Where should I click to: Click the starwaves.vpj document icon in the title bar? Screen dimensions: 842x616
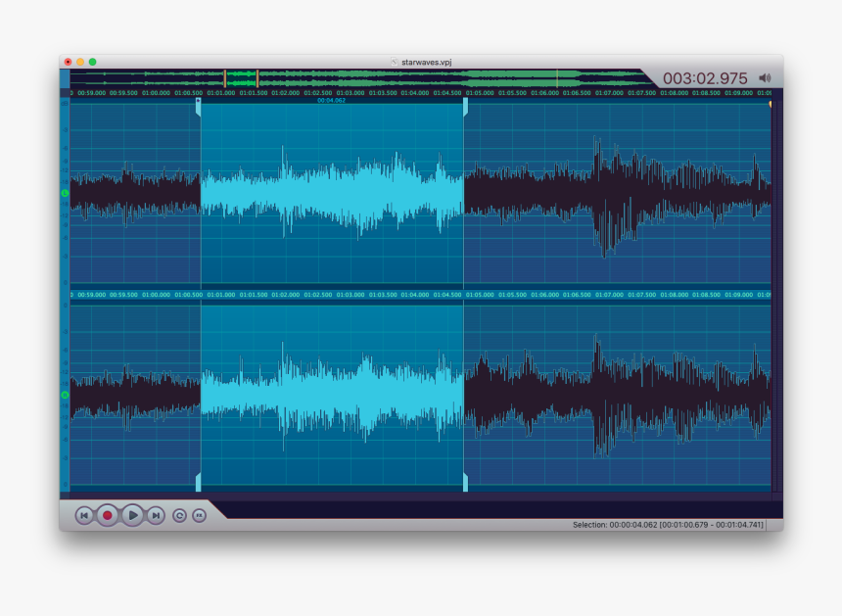(395, 62)
